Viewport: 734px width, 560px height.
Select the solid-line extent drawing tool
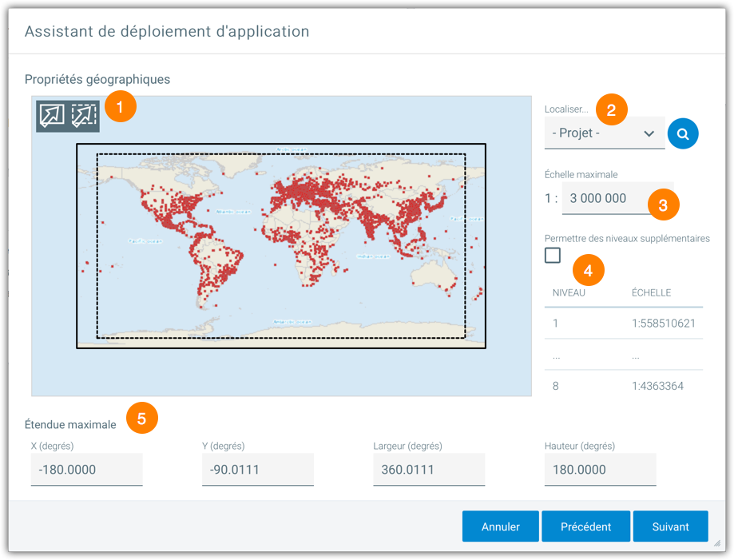[x=52, y=115]
